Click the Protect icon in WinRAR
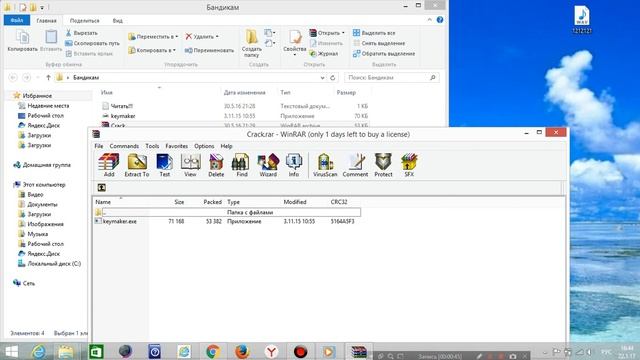640x360 pixels. (383, 165)
